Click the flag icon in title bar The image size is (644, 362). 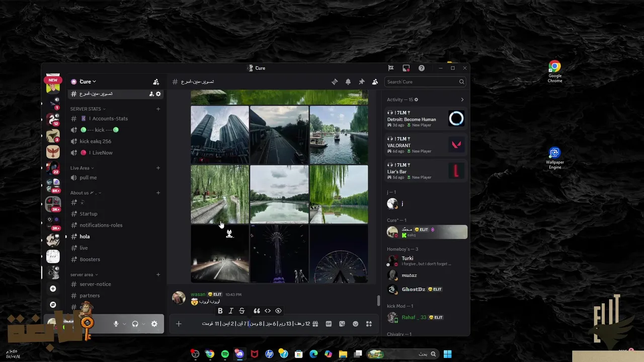coord(390,68)
